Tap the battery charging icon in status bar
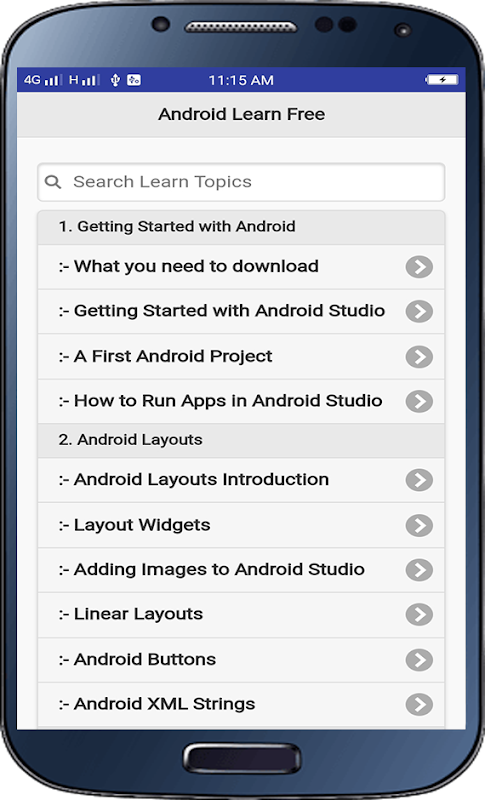485x800 pixels. click(442, 80)
